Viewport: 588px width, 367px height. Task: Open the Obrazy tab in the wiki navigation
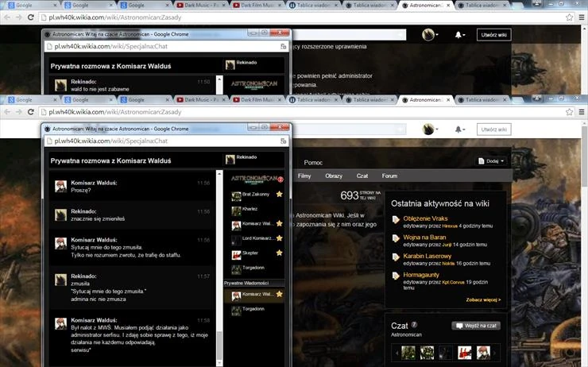[x=334, y=176]
